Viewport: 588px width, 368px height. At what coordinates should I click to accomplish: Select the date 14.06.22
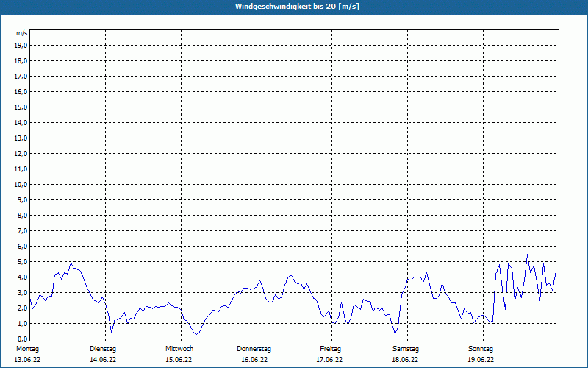pyautogui.click(x=103, y=360)
